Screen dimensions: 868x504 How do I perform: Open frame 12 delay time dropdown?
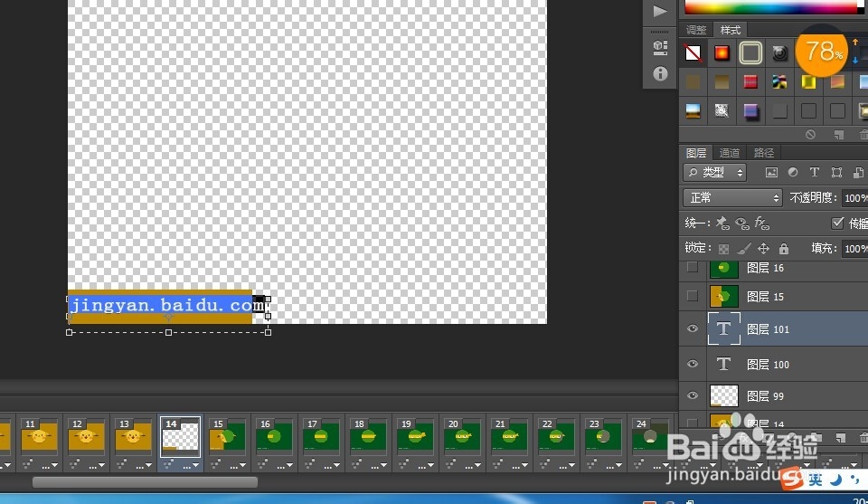tap(95, 465)
